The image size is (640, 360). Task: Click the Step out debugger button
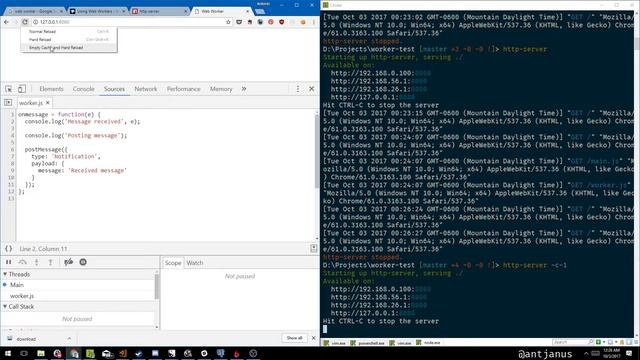pos(50,262)
